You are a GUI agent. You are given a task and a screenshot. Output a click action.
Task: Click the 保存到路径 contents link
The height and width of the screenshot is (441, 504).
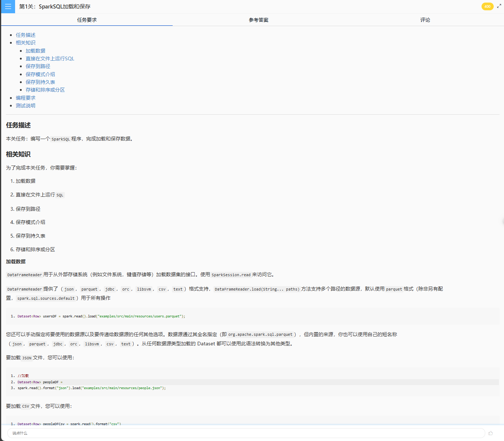38,66
